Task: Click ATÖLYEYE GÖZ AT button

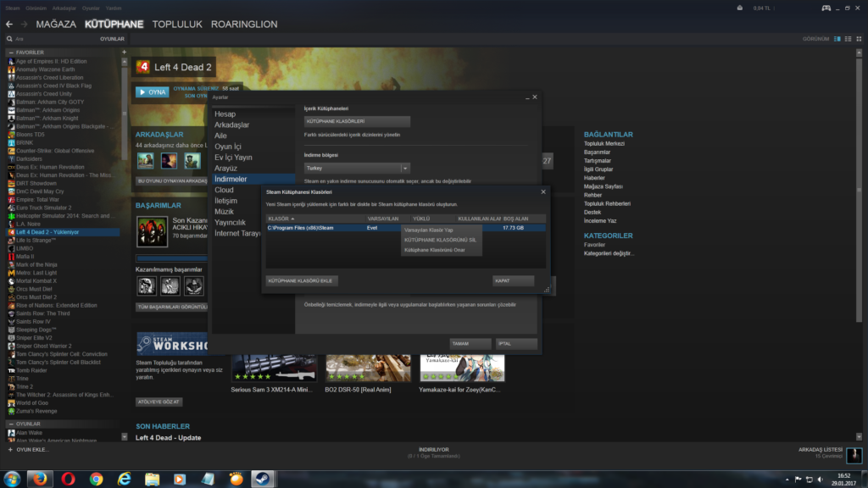Action: pos(159,402)
